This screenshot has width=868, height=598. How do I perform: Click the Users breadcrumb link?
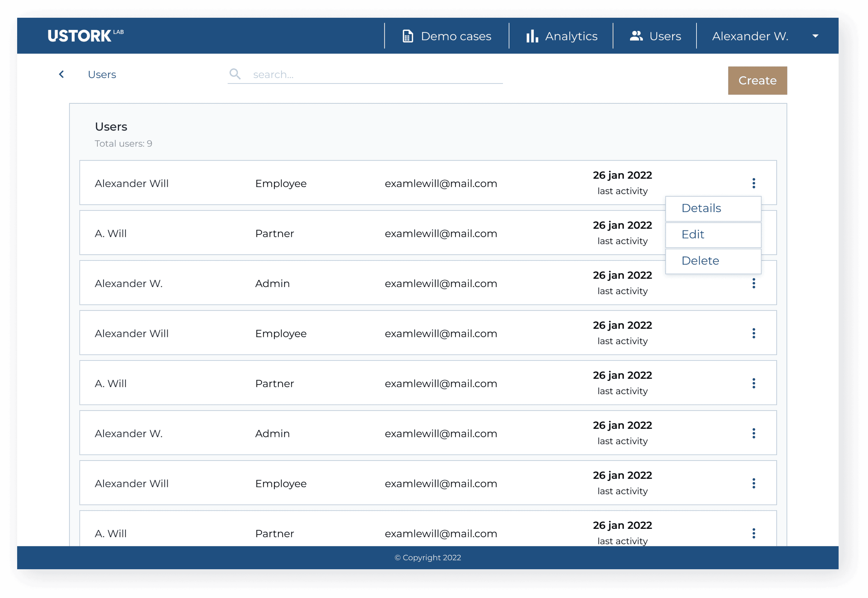[x=102, y=74]
